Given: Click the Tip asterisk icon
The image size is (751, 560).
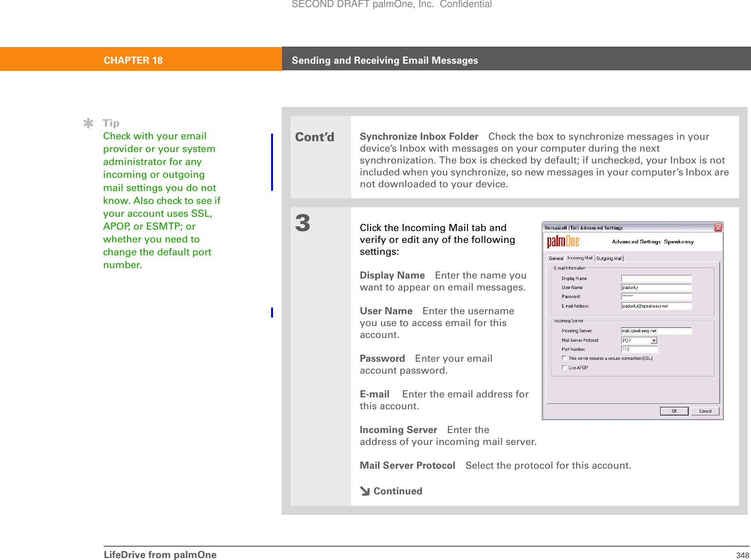Looking at the screenshot, I should pos(88,124).
